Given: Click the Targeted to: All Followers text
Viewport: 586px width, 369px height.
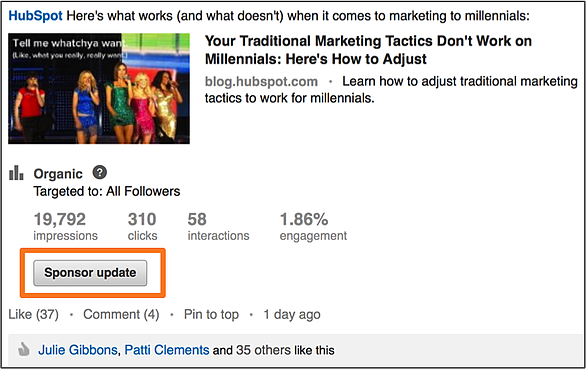Looking at the screenshot, I should point(107,191).
